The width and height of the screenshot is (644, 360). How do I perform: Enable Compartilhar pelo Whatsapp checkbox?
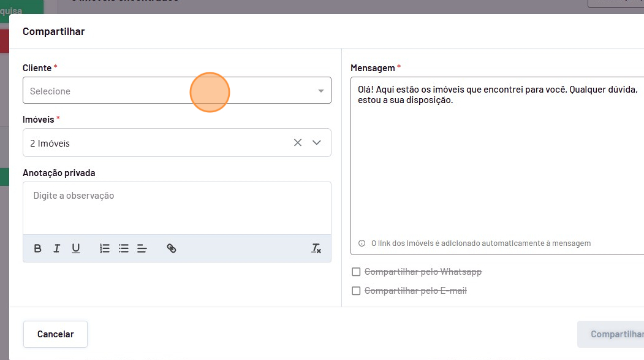click(x=356, y=272)
